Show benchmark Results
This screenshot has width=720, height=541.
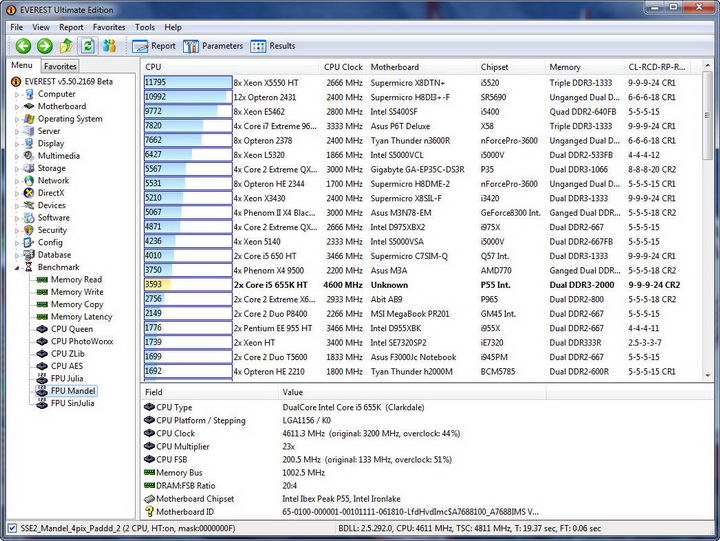pyautogui.click(x=272, y=46)
